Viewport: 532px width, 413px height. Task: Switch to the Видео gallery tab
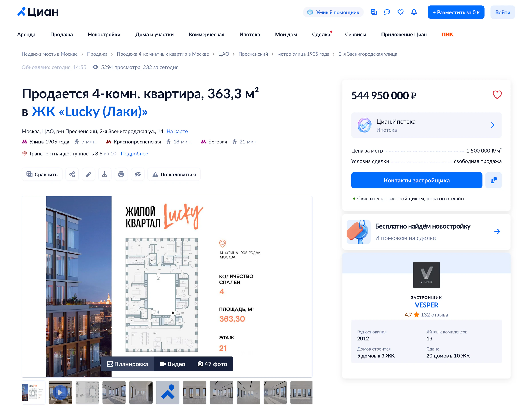[173, 364]
